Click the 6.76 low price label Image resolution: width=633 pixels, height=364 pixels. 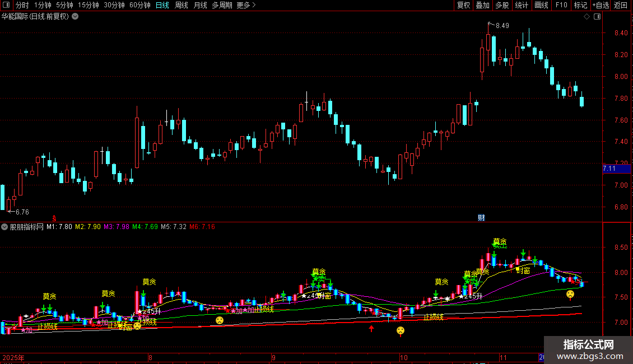point(22,212)
